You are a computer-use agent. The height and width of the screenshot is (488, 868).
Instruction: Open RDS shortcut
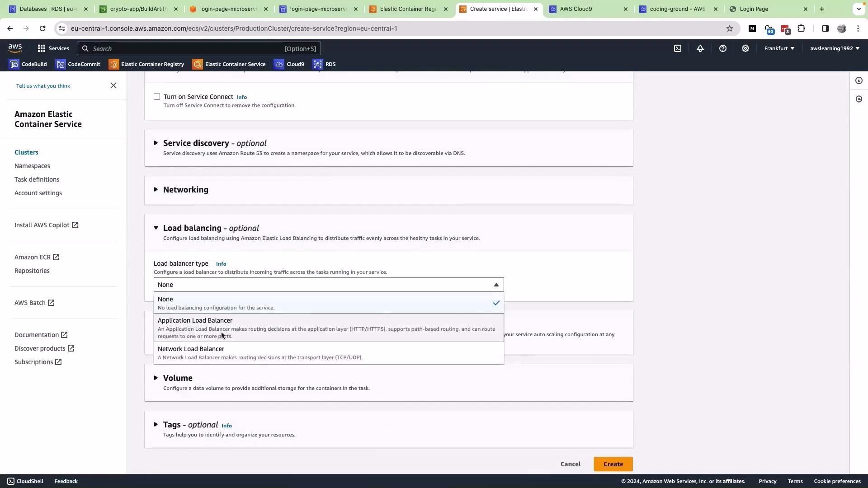click(x=325, y=64)
